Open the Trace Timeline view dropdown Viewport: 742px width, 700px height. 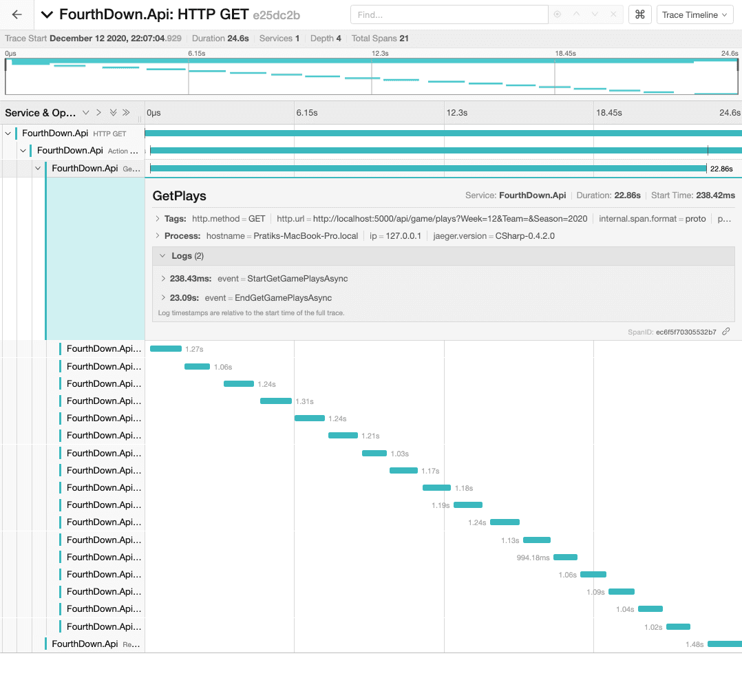click(x=695, y=14)
